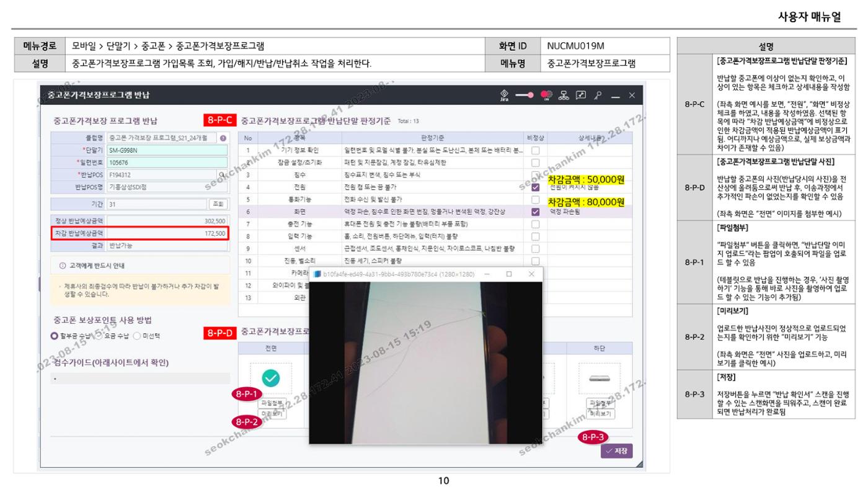Viewport: 868px width, 489px height.
Task: Click 미리보기 button under 하단
Action: coord(602,413)
